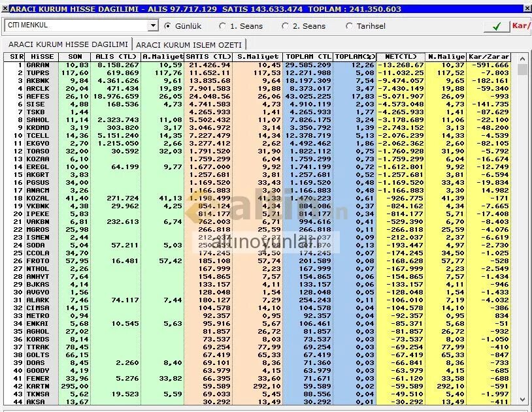Click KARTN SON price 295,00
Screen dimensions: 532x412
click(75, 387)
